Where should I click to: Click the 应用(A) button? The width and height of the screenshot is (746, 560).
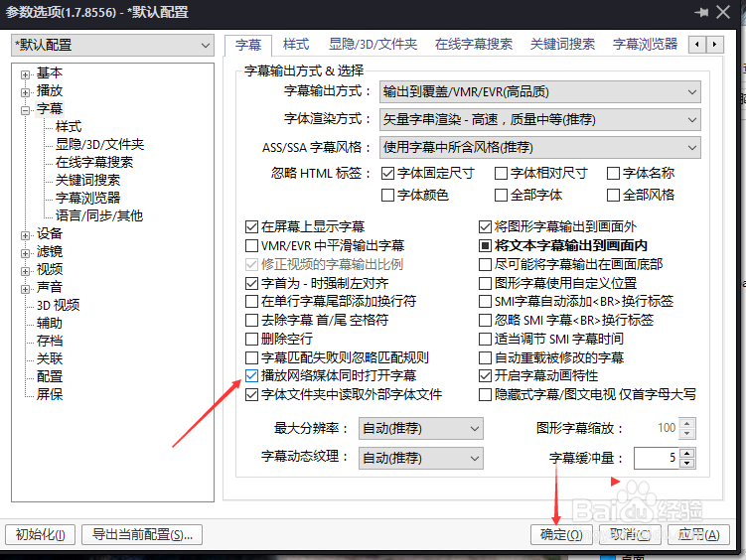click(699, 535)
